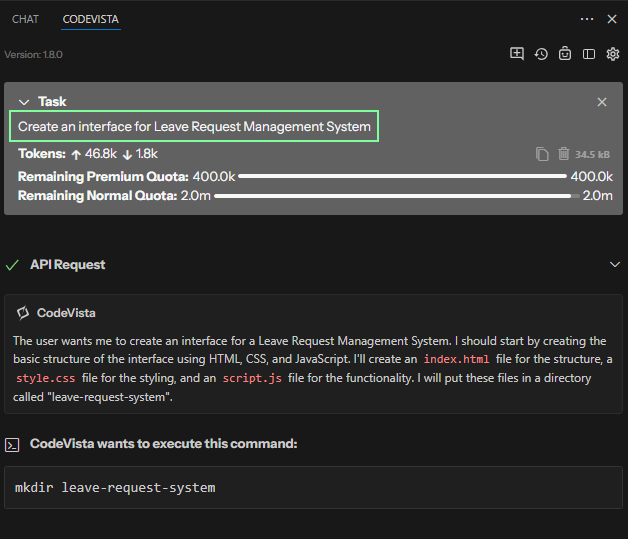Viewport: 628px width, 539px height.
Task: Open the three-dot more actions menu
Action: (587, 19)
